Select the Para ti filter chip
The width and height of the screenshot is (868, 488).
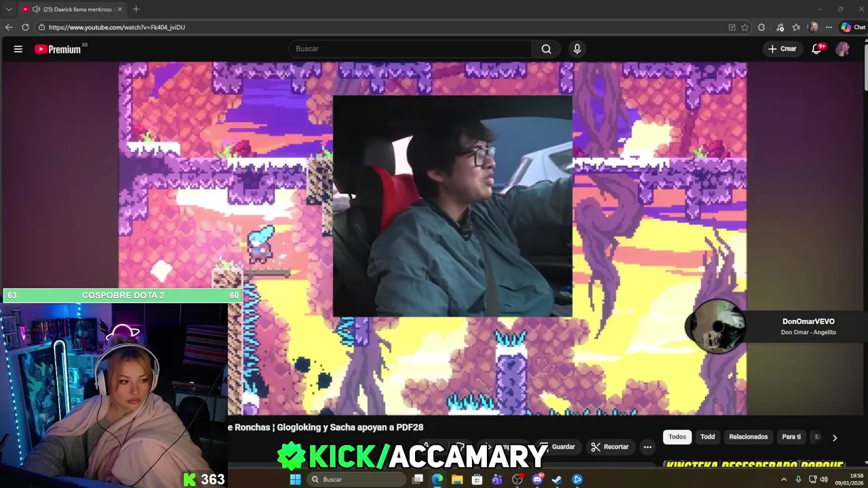(x=791, y=437)
